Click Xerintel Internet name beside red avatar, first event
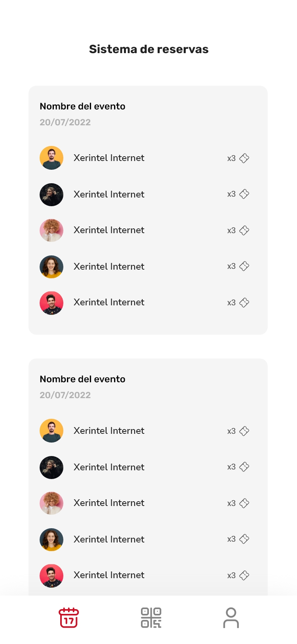 [109, 302]
